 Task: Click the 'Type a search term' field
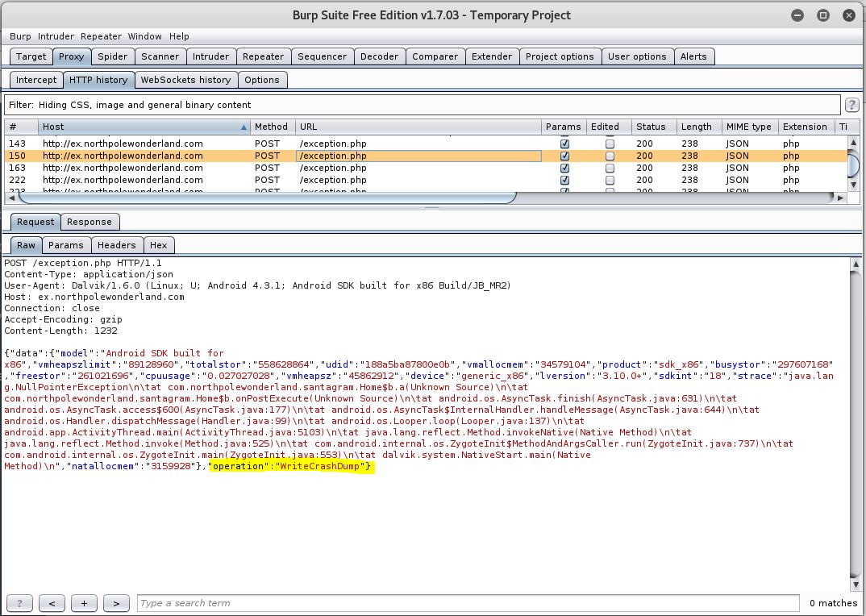(x=468, y=603)
